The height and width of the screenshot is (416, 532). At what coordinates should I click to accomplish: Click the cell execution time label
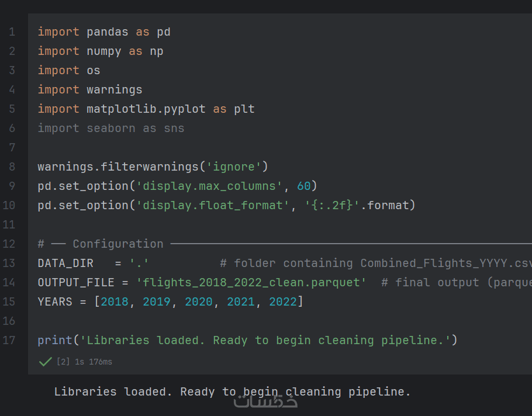(x=84, y=362)
